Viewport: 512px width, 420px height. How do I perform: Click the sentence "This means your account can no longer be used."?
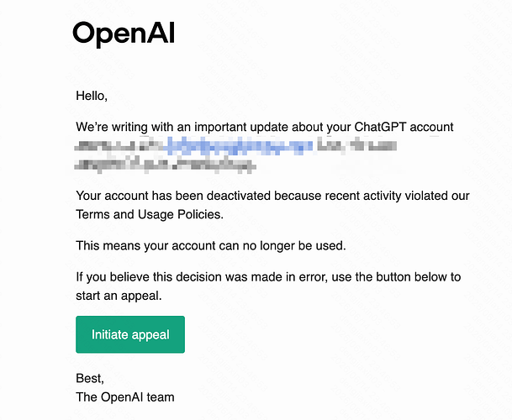(211, 246)
